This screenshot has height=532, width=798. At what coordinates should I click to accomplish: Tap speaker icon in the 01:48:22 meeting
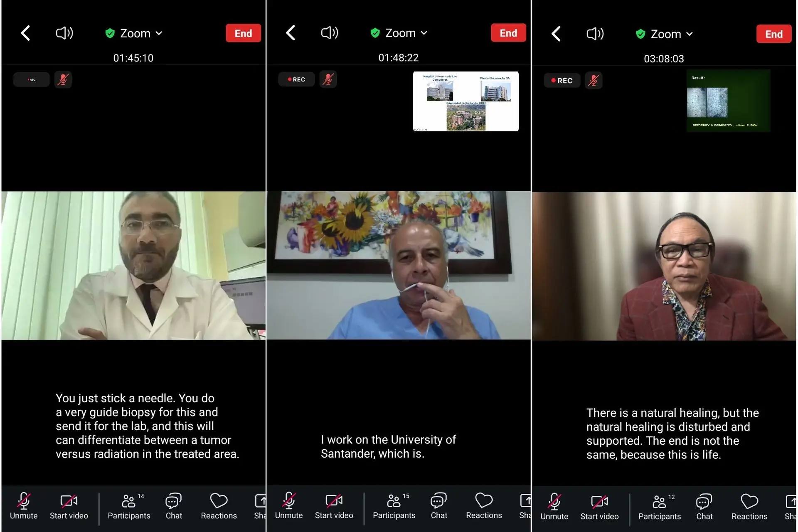click(330, 32)
